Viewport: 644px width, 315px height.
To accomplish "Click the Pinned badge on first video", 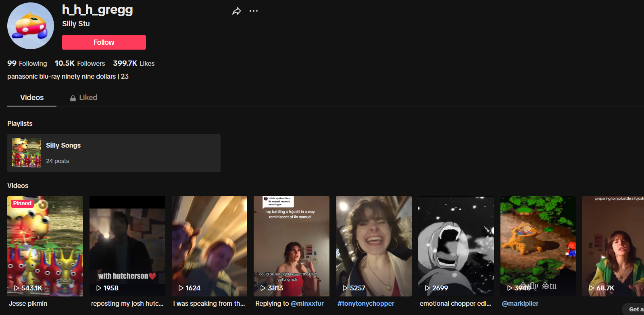I will pos(22,203).
